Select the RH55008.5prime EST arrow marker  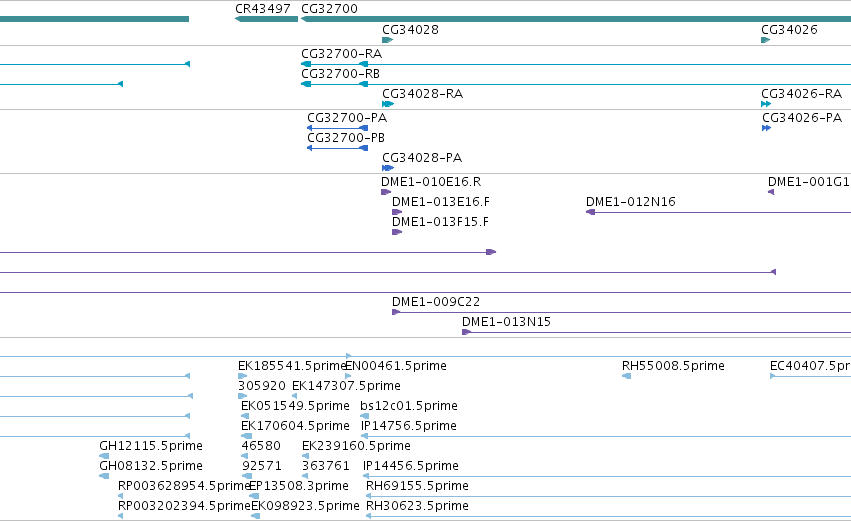(x=626, y=376)
